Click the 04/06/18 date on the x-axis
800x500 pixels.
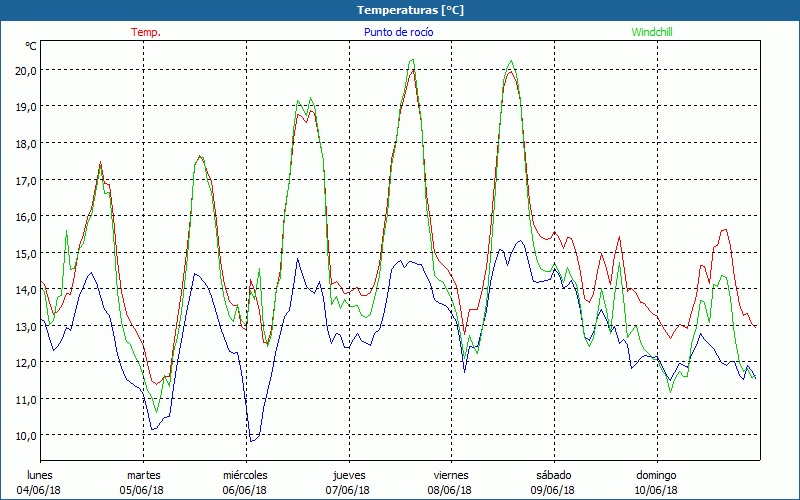pos(38,490)
